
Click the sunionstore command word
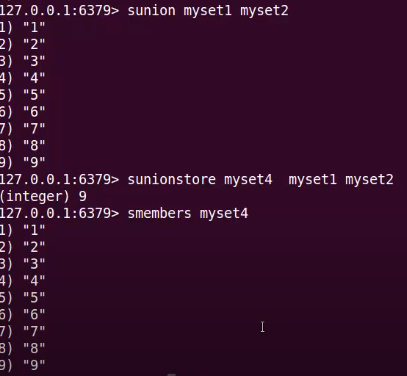pyautogui.click(x=172, y=180)
